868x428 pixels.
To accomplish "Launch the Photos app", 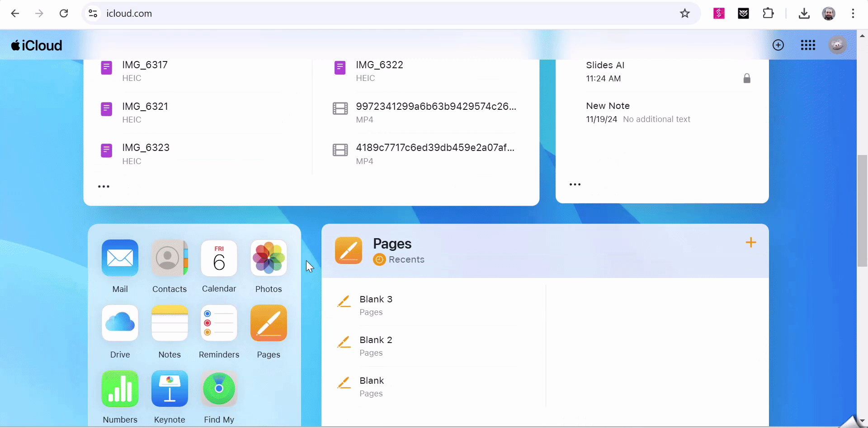I will [269, 258].
